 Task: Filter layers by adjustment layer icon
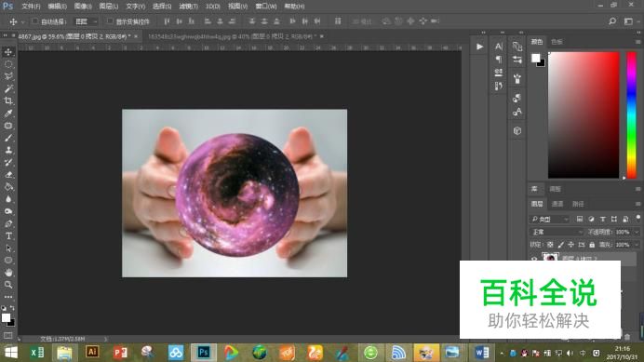pos(591,219)
